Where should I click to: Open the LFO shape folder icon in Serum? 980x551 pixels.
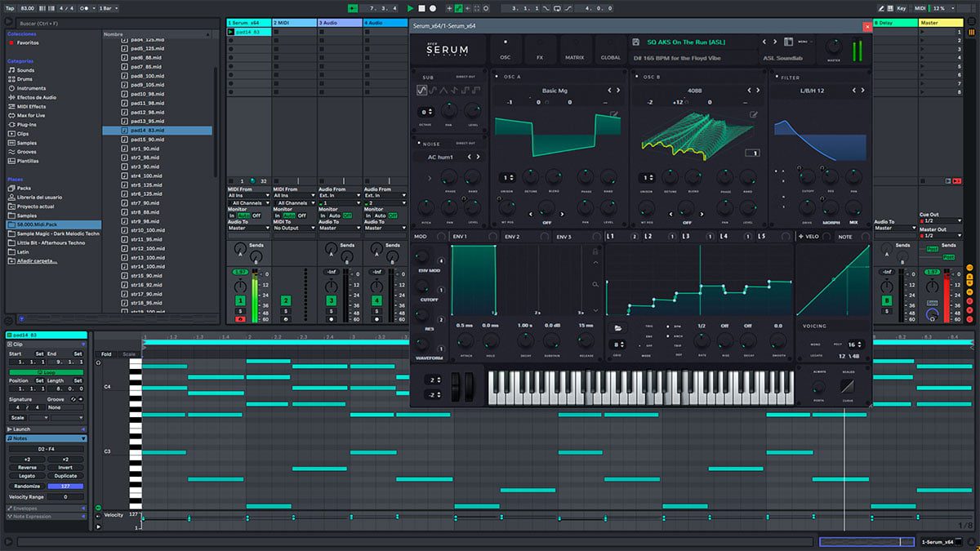click(x=619, y=327)
